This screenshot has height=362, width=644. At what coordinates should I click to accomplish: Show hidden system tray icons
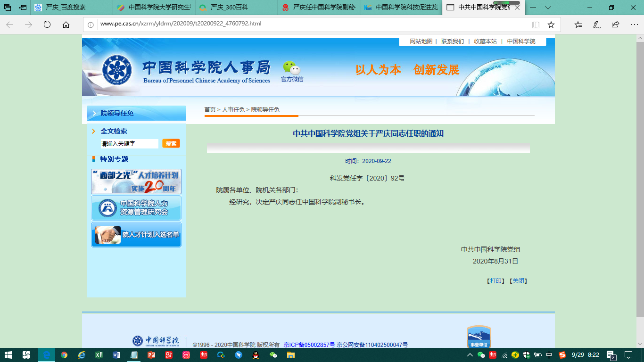470,355
